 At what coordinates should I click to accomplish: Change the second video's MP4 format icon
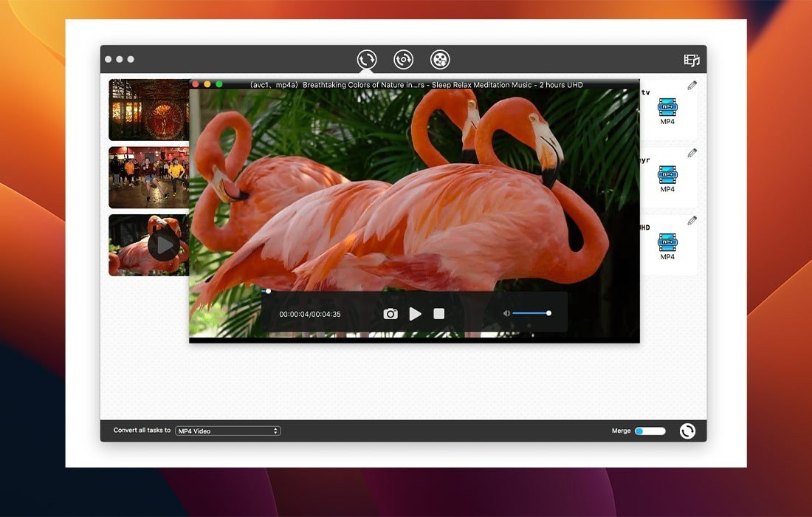click(x=667, y=176)
